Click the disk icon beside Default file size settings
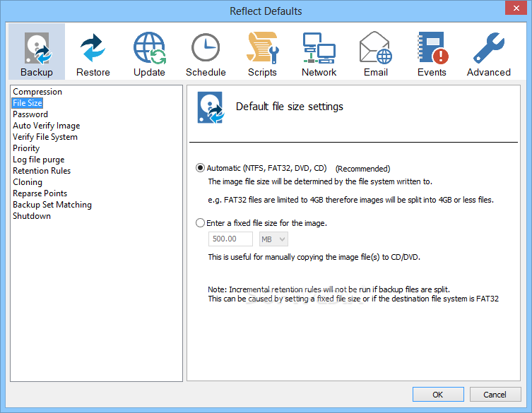 (211, 107)
